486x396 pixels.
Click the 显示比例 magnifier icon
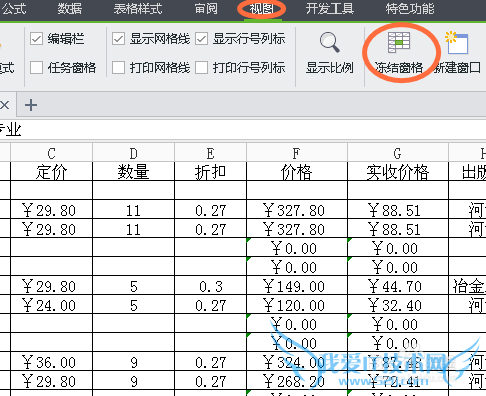click(x=330, y=42)
